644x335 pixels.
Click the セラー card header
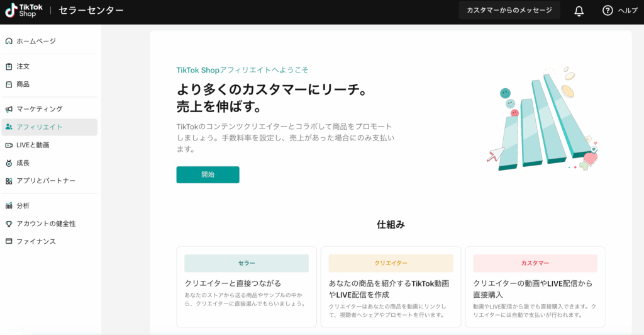click(x=247, y=263)
